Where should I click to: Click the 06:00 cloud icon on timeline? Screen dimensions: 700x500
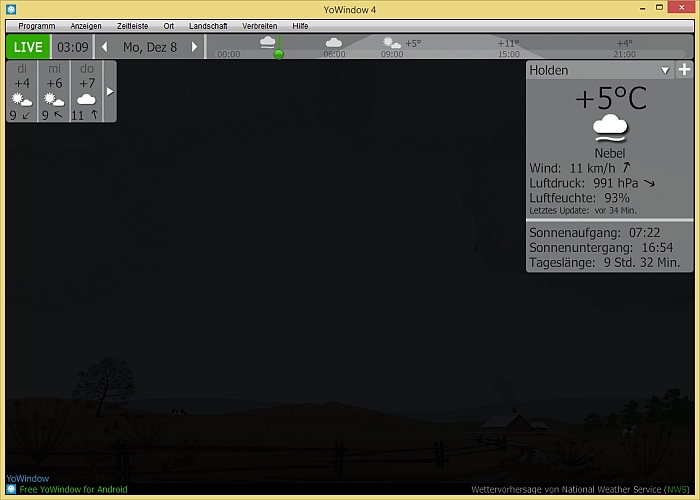pos(333,43)
